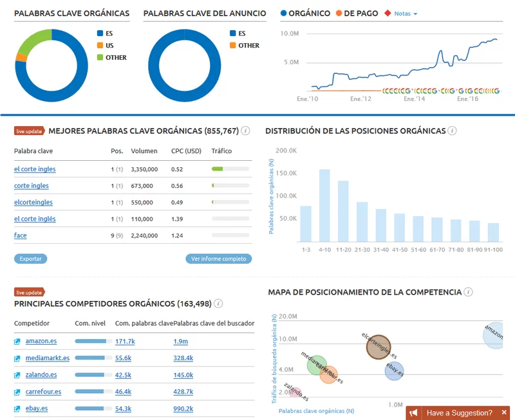Click the OTHER orange swatch in ad keywords legend
This screenshot has height=420, width=515.
tap(233, 45)
